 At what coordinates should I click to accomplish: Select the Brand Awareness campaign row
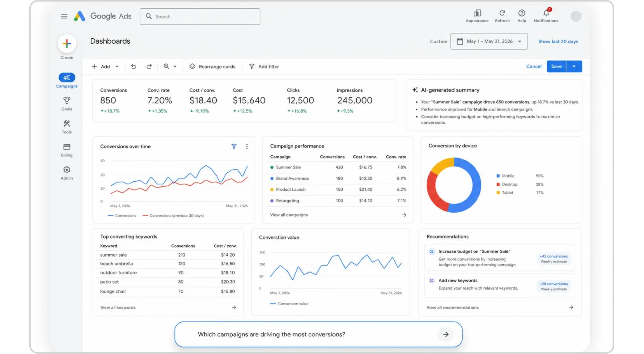click(338, 178)
